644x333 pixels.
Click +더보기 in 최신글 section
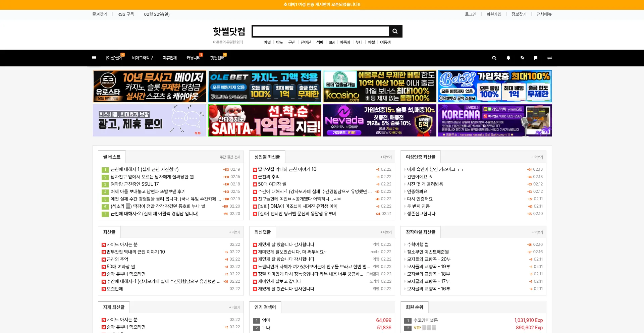point(235,232)
